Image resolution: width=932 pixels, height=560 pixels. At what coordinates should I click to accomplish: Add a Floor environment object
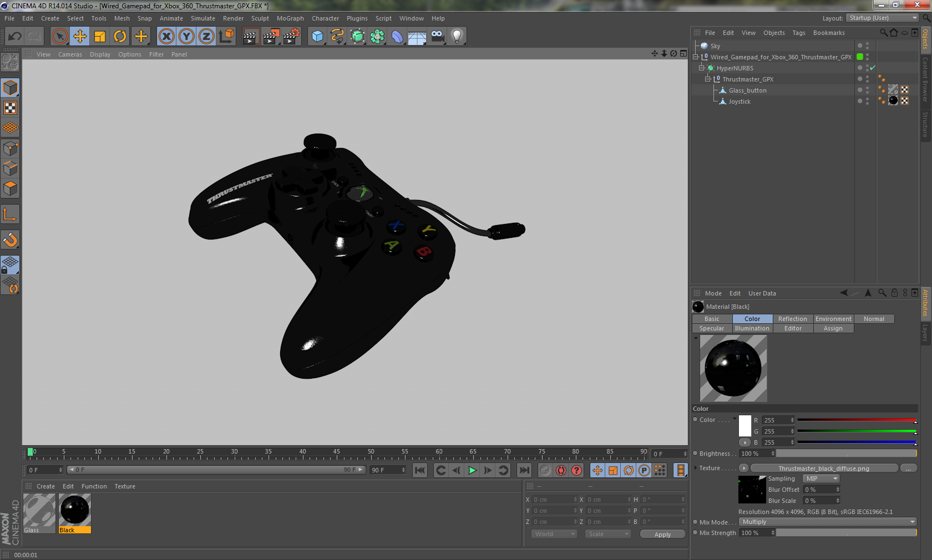click(x=417, y=37)
